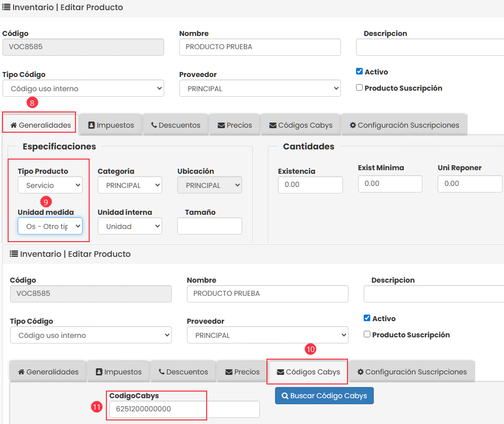
Task: Switch to the Descuentos tab in the top form
Action: pos(175,125)
